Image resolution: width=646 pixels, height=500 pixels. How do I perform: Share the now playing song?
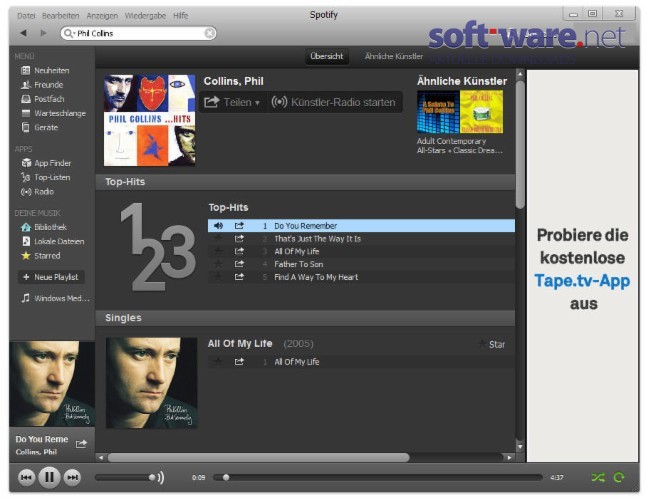(x=81, y=444)
